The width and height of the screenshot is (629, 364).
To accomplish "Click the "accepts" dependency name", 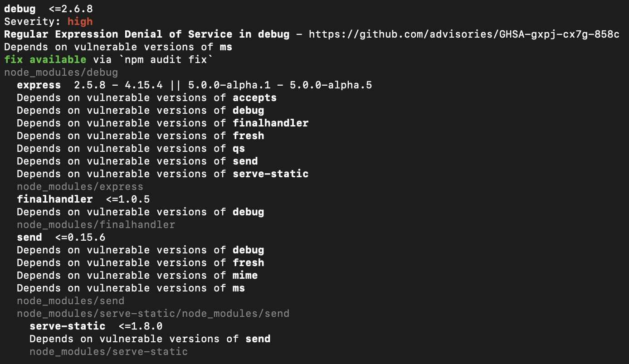I will 254,98.
